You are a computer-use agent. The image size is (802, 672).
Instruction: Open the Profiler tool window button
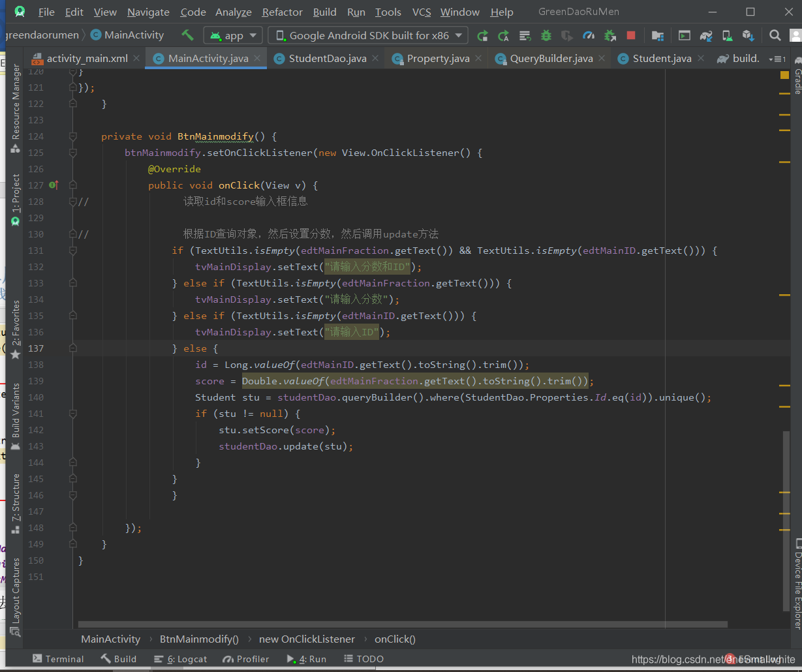tap(245, 659)
